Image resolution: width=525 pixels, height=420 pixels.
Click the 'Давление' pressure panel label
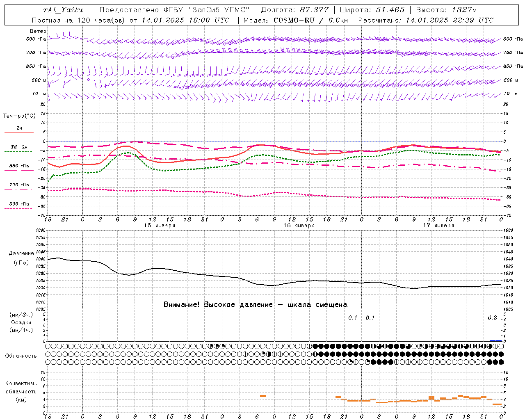(21, 253)
